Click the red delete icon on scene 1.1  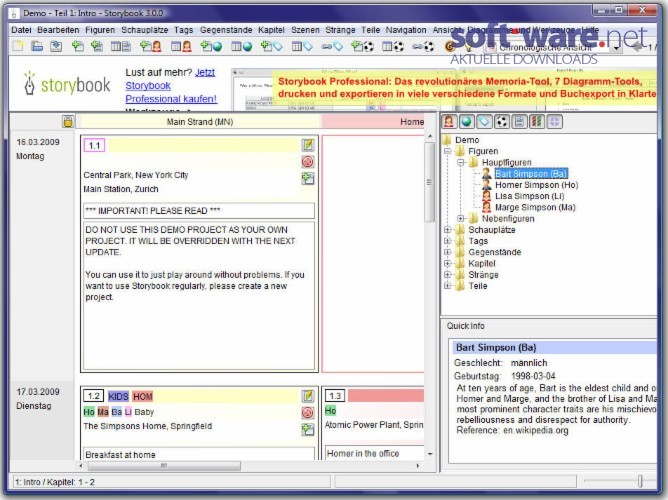tap(308, 161)
